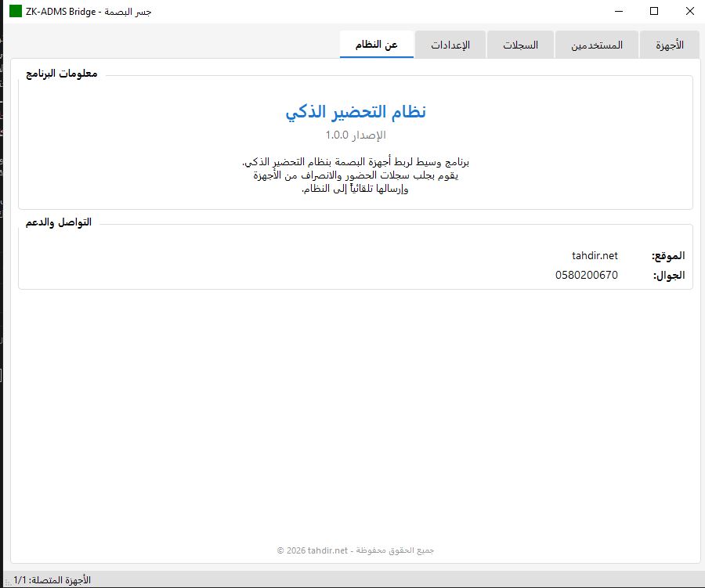Select the عن النظام (About) tab
705x588 pixels.
[377, 44]
